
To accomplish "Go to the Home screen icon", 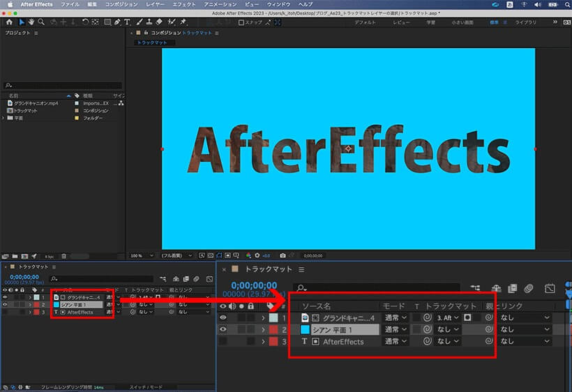I will (9, 22).
